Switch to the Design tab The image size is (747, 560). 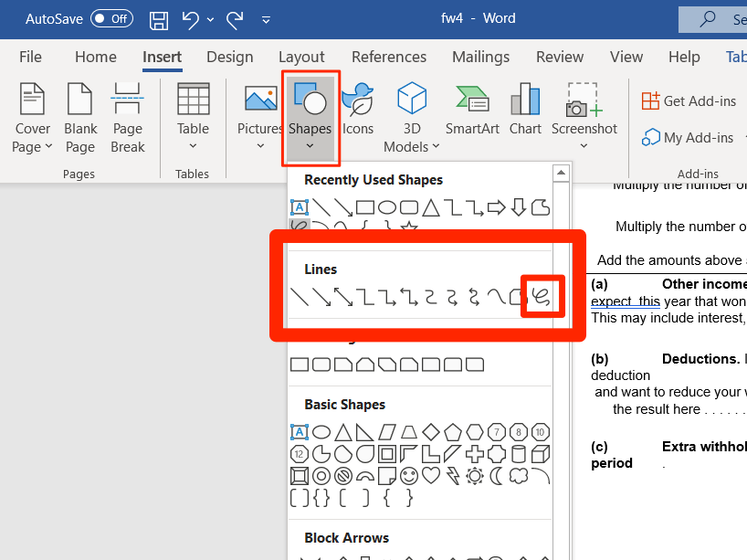(229, 57)
